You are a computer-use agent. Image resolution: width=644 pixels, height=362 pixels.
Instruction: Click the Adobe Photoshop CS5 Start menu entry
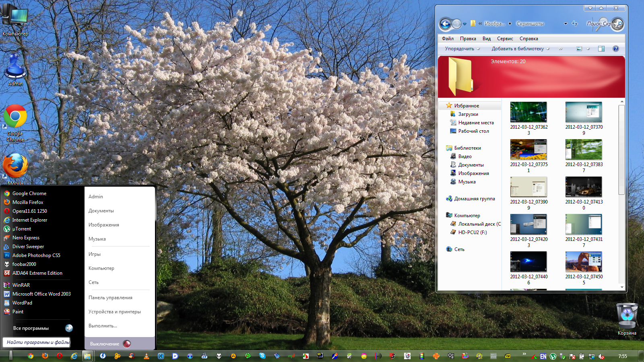(x=36, y=255)
